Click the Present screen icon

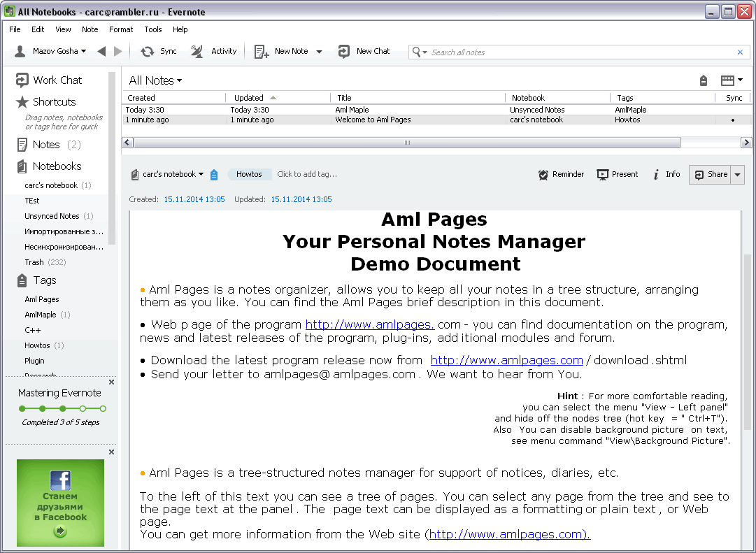click(603, 175)
